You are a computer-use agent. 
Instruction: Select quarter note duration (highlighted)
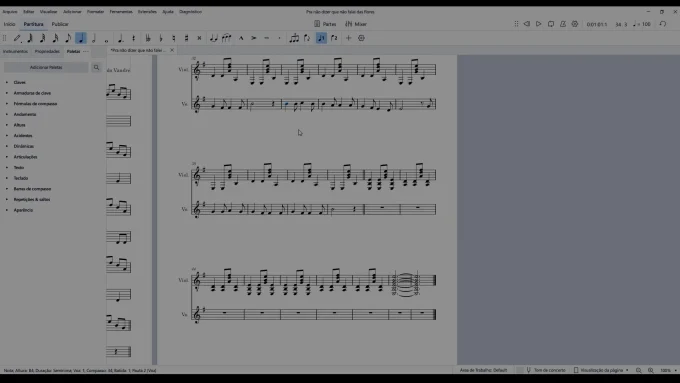(x=81, y=38)
